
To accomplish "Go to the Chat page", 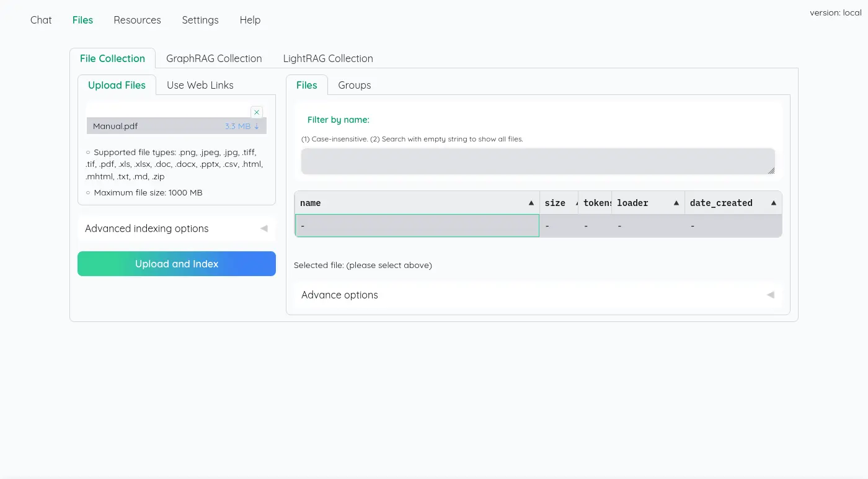I will click(41, 20).
